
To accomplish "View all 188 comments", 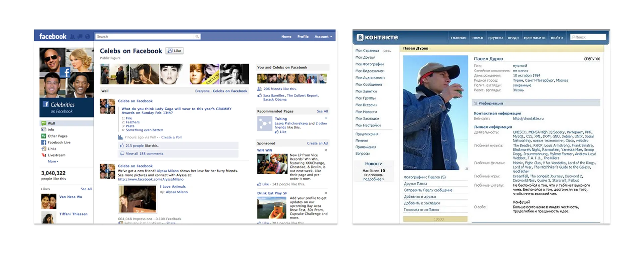I will pos(144,153).
